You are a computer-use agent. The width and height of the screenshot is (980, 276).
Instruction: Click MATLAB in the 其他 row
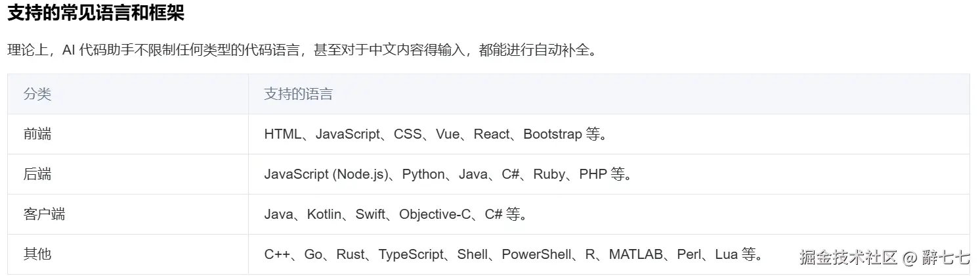635,254
